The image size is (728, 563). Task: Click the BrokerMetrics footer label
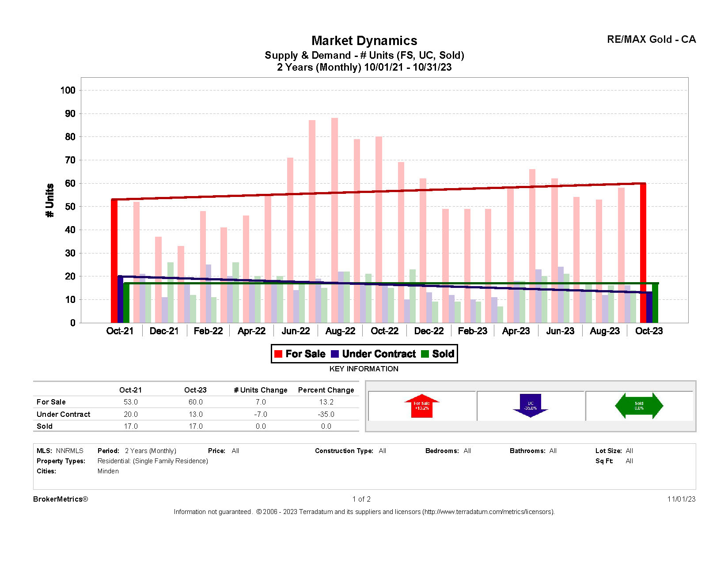coord(61,499)
